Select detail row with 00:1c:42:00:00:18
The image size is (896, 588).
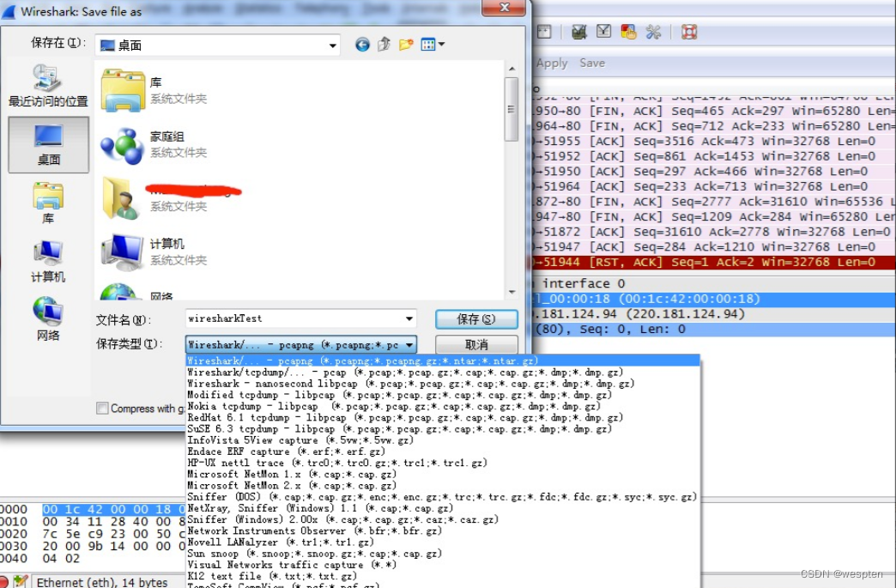(713, 299)
